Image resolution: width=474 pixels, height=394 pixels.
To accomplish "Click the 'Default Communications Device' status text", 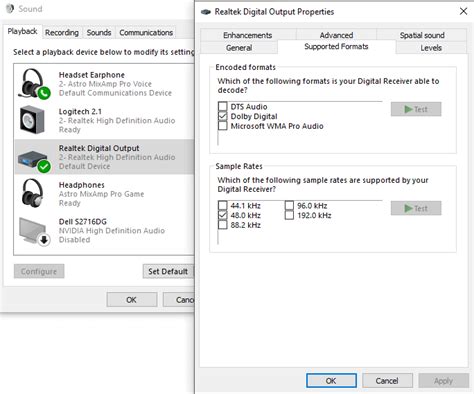I will pos(115,93).
